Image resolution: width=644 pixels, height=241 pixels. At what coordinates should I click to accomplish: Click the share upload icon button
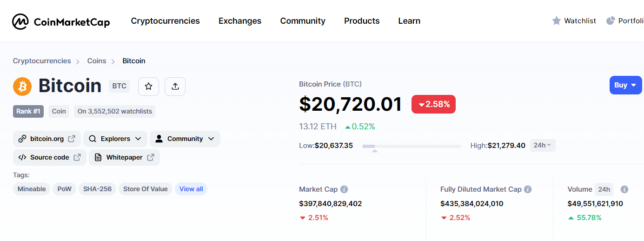click(x=175, y=87)
